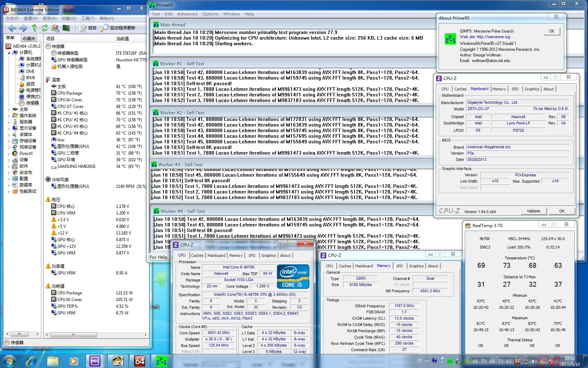Click CPU-Z taskbar icon
Viewport: 588px width, 368px height.
(95, 361)
